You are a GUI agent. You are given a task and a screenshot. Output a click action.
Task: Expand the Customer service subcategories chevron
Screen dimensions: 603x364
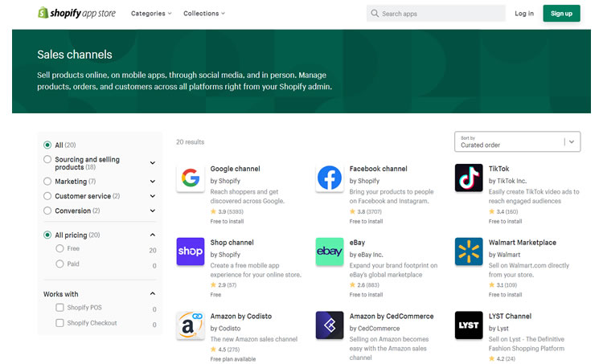pos(153,196)
